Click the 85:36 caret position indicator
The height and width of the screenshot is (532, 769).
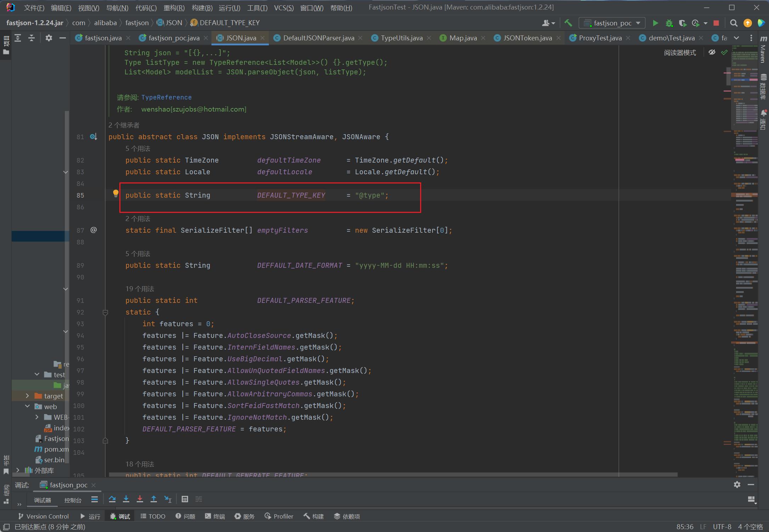coord(684,527)
